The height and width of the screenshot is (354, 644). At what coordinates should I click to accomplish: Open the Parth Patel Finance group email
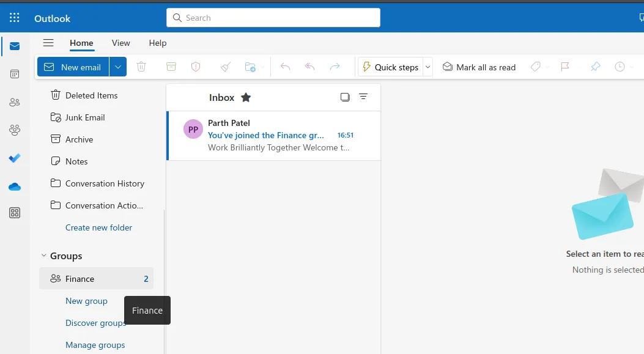coord(273,135)
